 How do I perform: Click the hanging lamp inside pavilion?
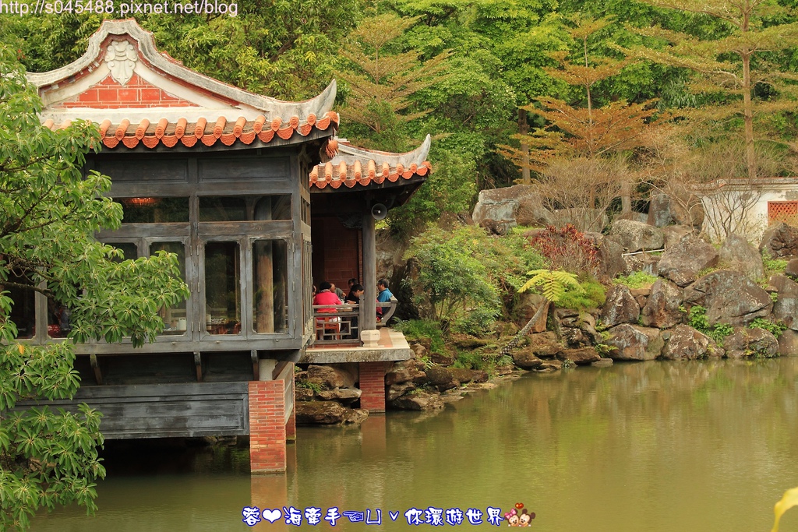[141, 202]
